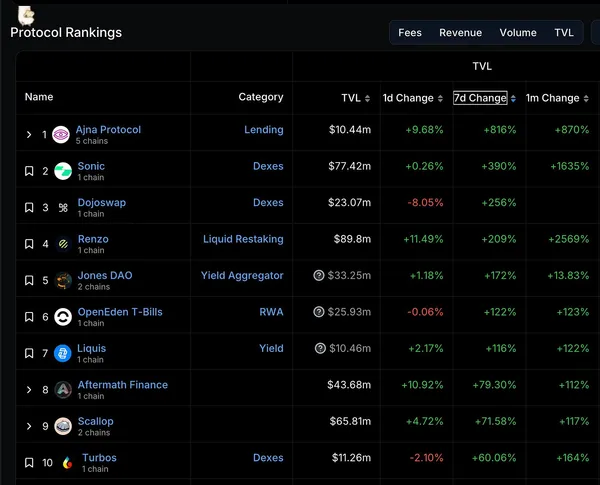
Task: Bookmark the Dojoswap protocol
Action: pos(29,207)
